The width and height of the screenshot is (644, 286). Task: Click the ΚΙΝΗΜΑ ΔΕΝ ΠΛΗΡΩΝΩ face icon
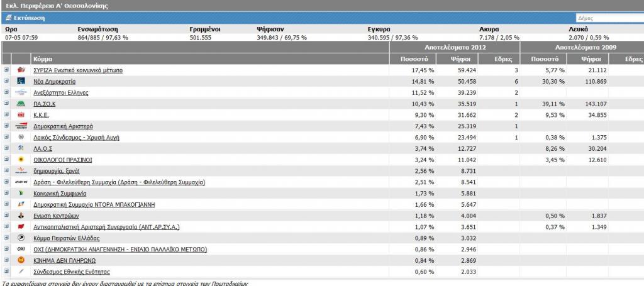coord(21,260)
